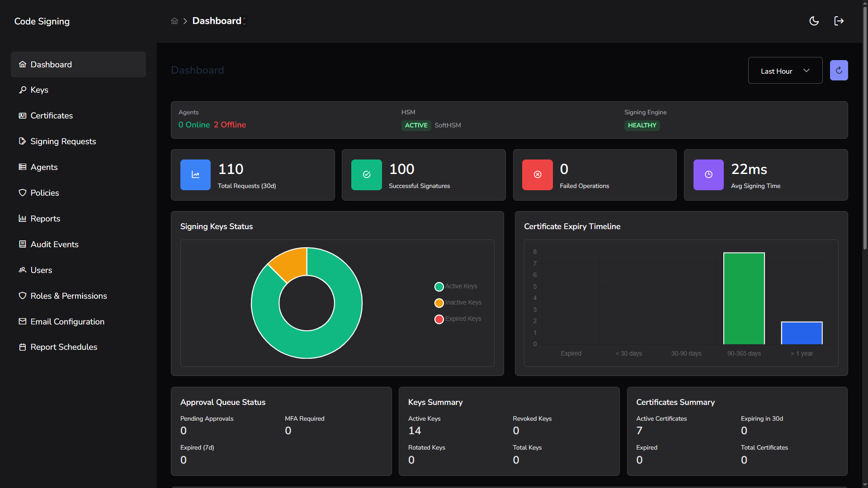Toggle the Expired Keys legend marker
This screenshot has height=488, width=868.
(x=439, y=319)
